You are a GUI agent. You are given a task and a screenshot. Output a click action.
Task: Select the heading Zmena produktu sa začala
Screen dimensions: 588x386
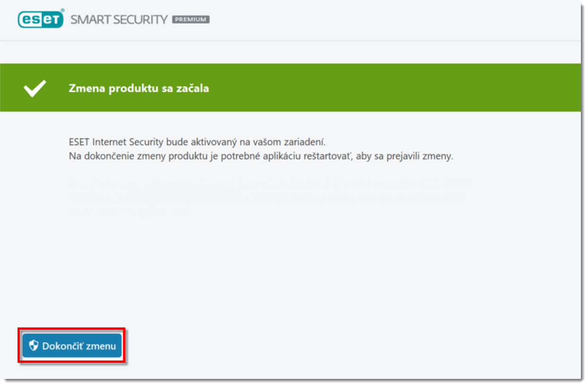point(139,88)
